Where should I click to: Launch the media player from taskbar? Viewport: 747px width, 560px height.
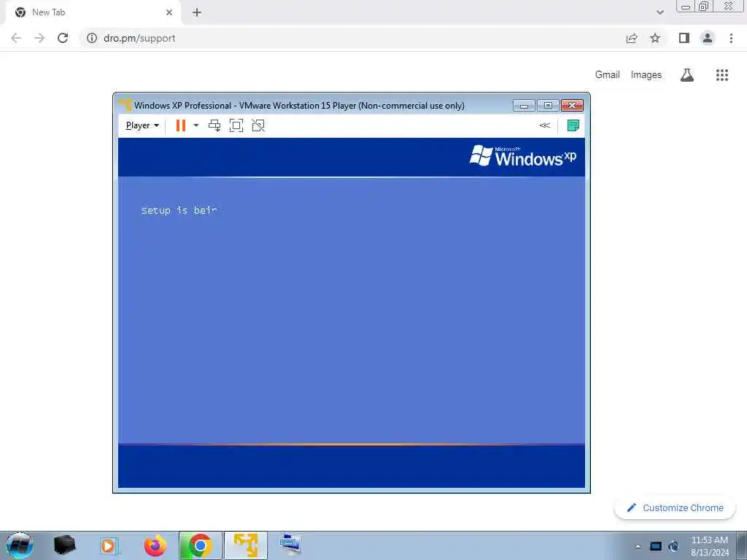tap(109, 545)
